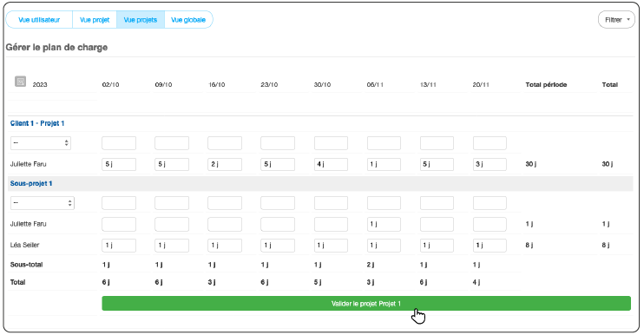The image size is (644, 335).
Task: Open the Vue projet tab
Action: pyautogui.click(x=95, y=20)
